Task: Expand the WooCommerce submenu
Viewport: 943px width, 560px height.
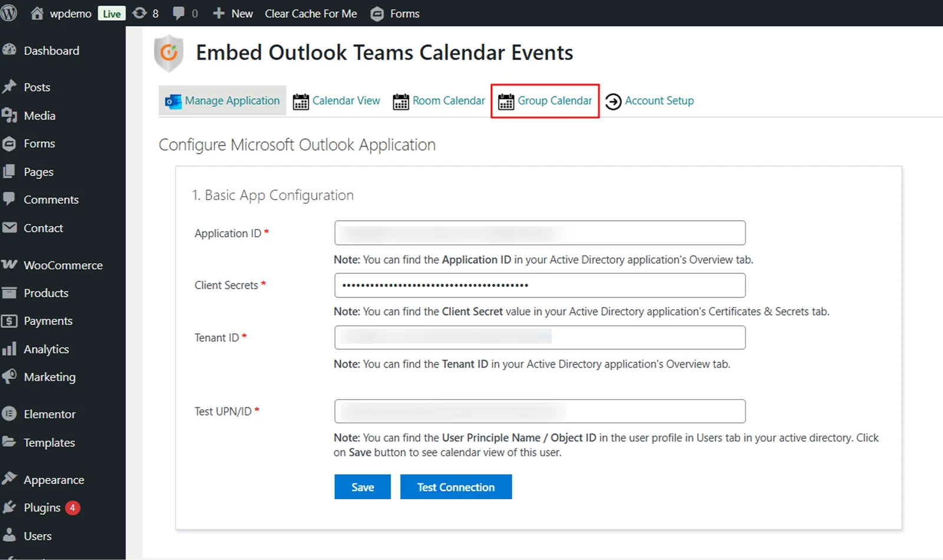Action: pos(62,265)
